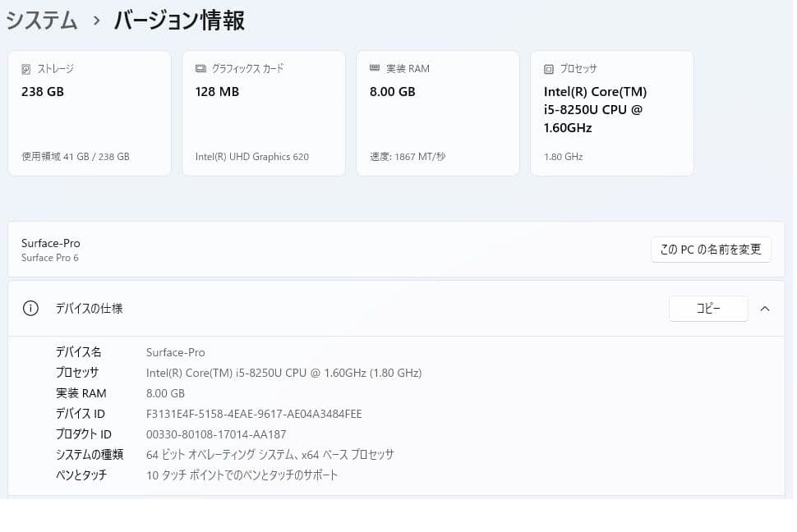797x532 pixels.
Task: Open the Intel UHD Graphics 620 card
Action: (263, 112)
